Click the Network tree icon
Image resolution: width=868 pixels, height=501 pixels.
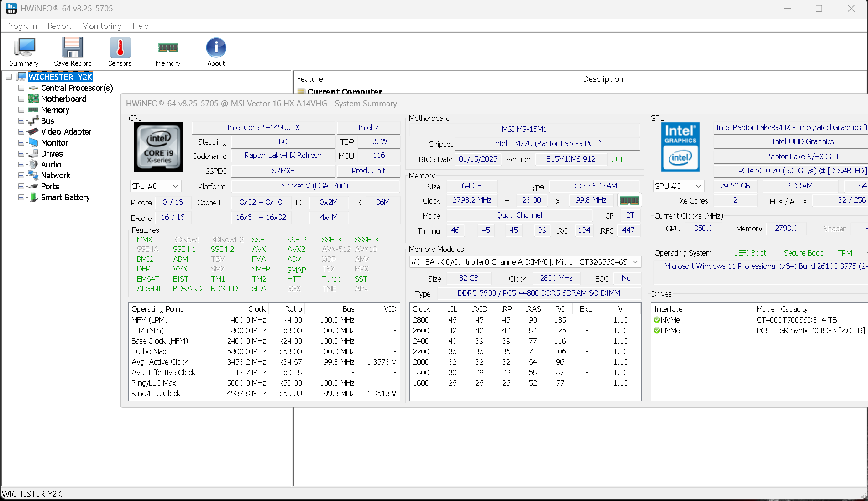[x=33, y=175]
